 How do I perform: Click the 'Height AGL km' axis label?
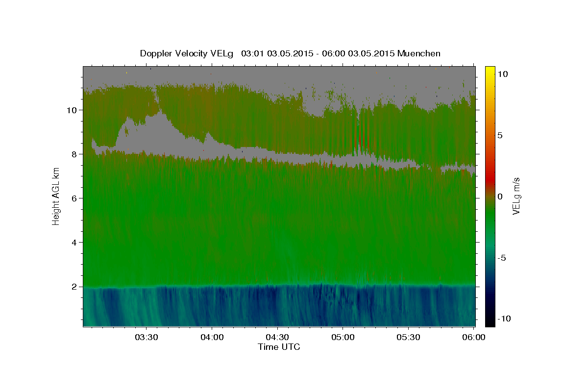point(56,196)
